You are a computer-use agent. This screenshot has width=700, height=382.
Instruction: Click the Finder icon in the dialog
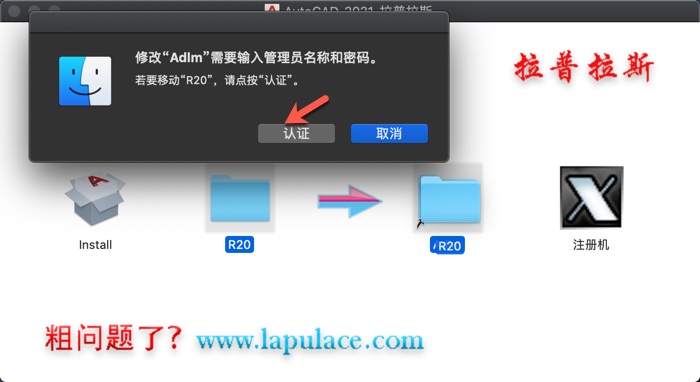coord(85,81)
